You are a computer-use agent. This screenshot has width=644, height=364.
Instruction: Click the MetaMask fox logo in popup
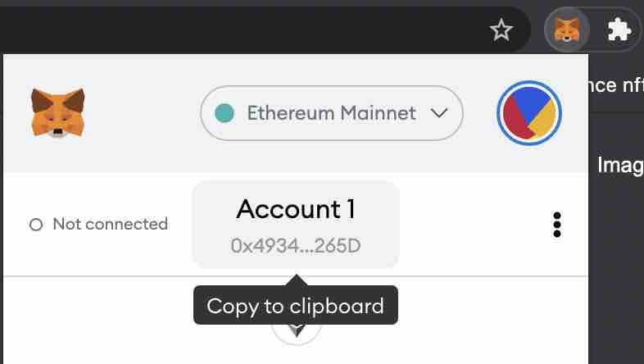coord(58,112)
